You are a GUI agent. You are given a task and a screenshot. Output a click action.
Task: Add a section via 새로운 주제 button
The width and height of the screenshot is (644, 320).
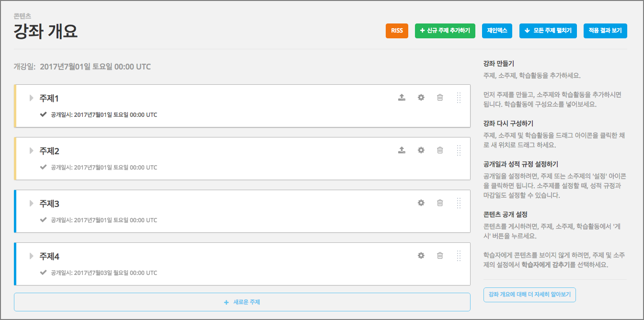[242, 302]
